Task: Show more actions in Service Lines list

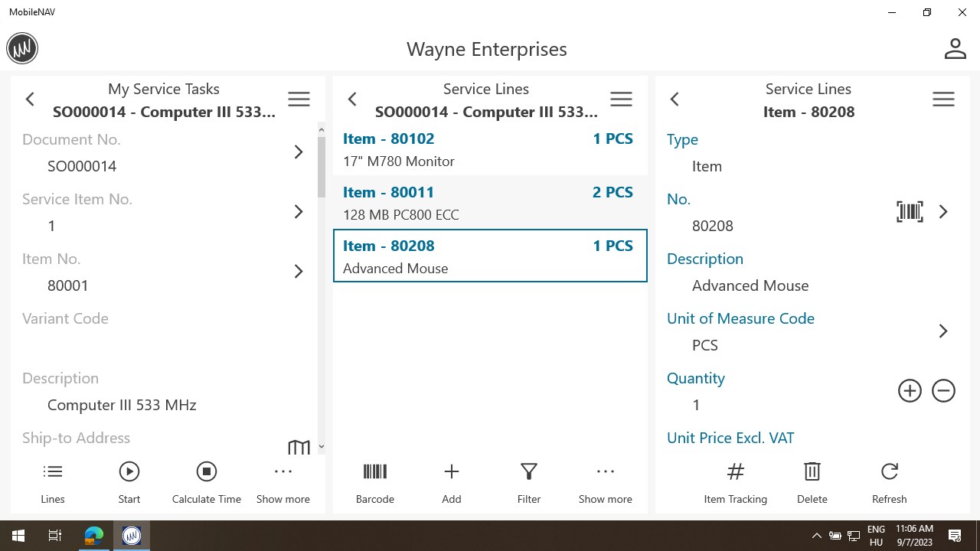Action: [606, 484]
